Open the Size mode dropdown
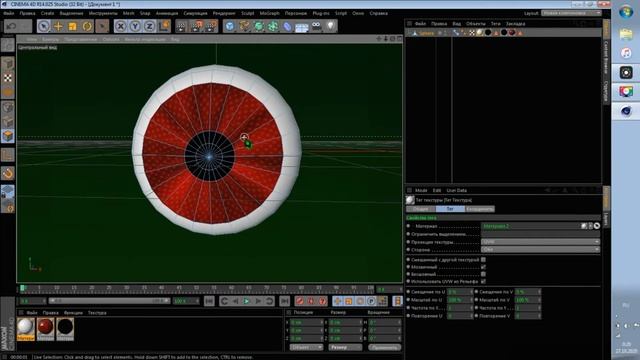This screenshot has height=360, width=640. pyautogui.click(x=345, y=347)
